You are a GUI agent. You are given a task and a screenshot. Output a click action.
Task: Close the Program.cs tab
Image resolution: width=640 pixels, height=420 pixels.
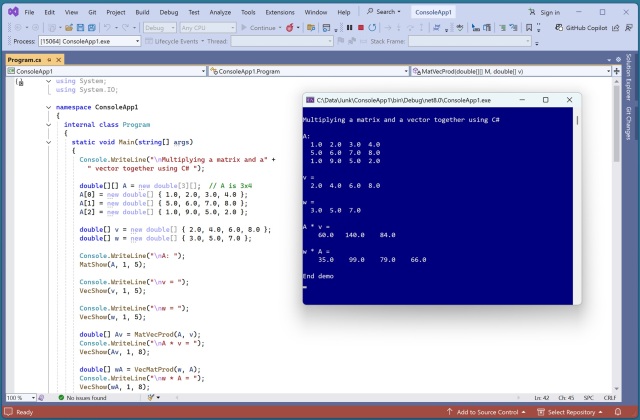tap(59, 60)
